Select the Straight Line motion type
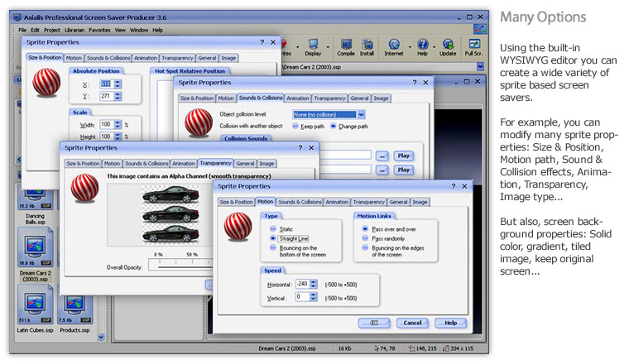 273,238
